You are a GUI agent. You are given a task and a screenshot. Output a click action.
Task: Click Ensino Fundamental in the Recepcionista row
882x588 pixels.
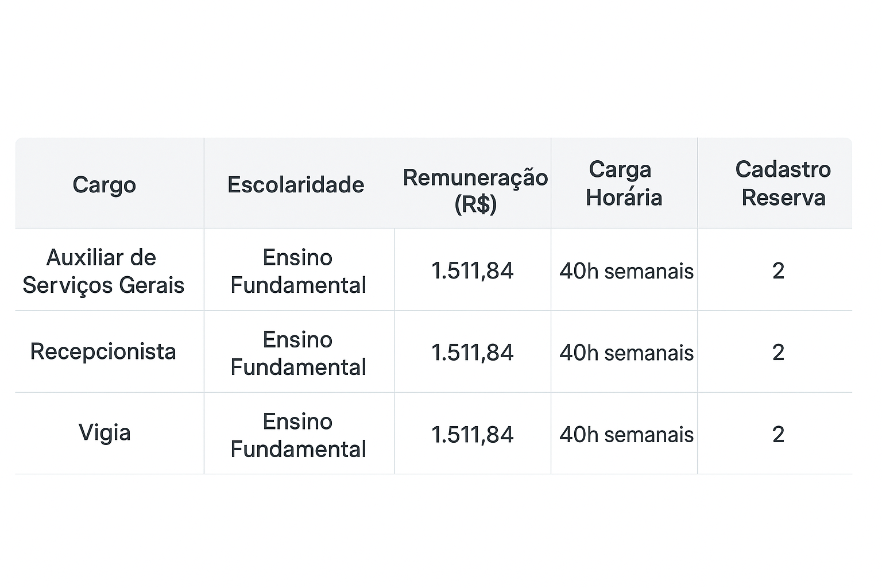pyautogui.click(x=298, y=353)
